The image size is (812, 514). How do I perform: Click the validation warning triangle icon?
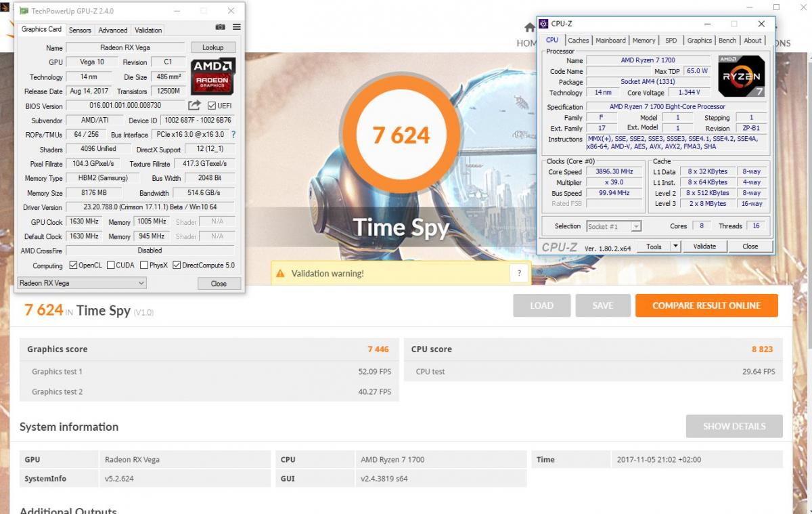pyautogui.click(x=281, y=274)
